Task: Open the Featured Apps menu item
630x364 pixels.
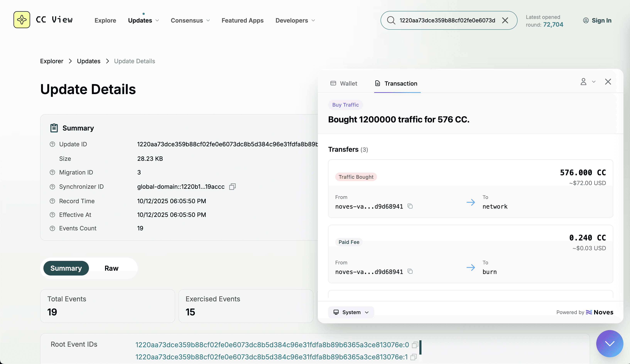Action: click(x=242, y=20)
